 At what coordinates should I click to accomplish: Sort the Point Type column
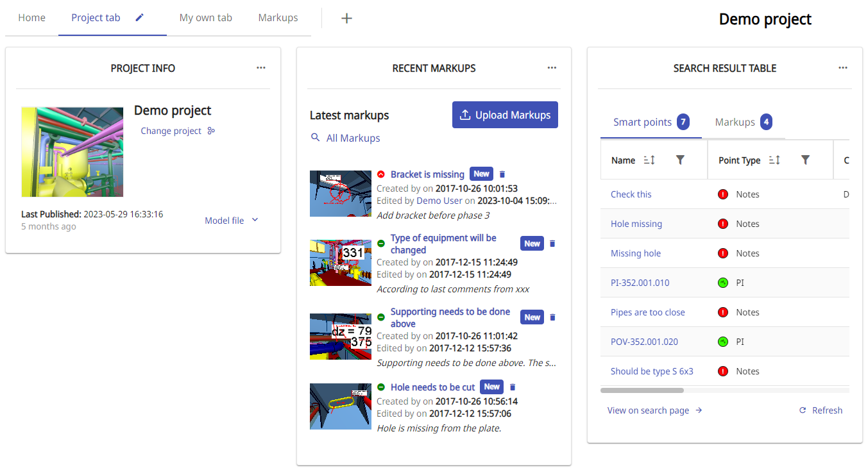[774, 160]
